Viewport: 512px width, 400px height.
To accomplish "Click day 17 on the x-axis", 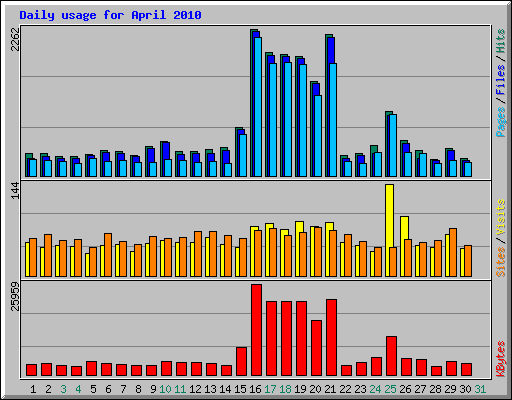I will click(270, 389).
